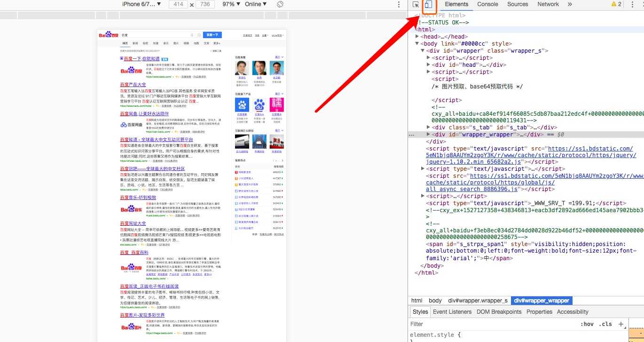Viewport: 644px width, 342px height.
Task: Collapse the div#wrapper node
Action: click(x=423, y=51)
